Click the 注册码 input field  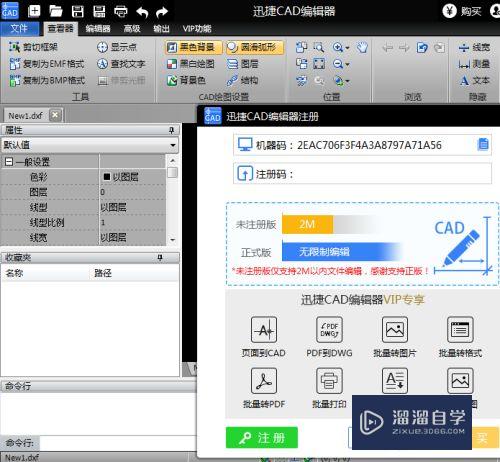point(362,174)
